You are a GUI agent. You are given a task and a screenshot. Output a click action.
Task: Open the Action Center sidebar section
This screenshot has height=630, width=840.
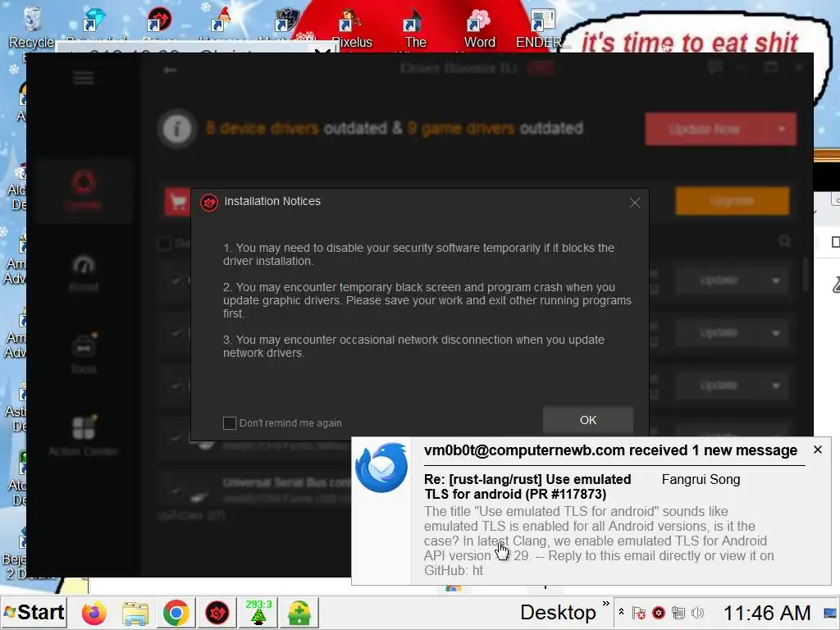84,436
